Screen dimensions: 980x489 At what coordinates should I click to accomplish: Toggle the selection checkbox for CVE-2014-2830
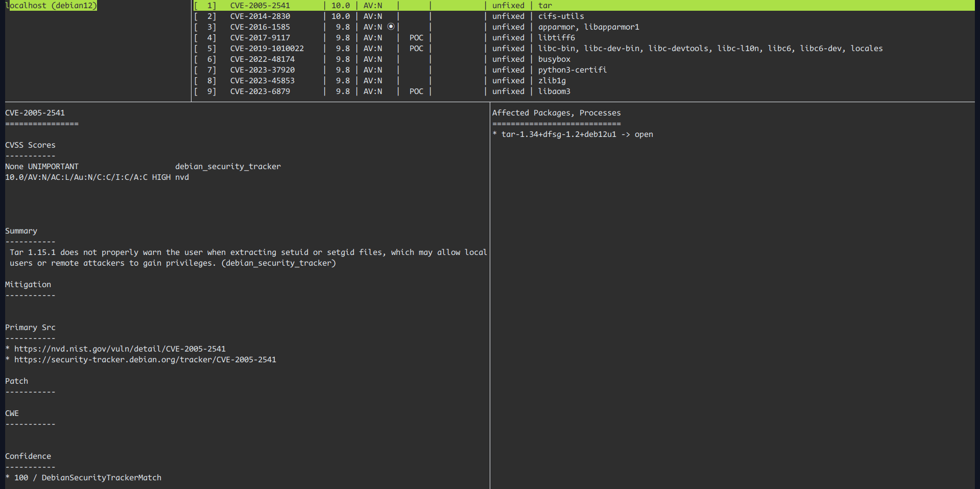tap(206, 16)
